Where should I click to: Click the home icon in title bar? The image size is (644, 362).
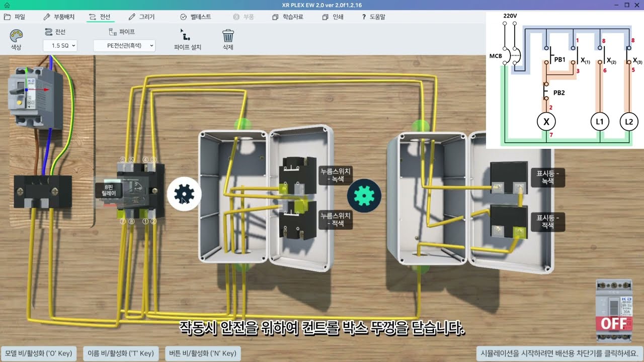click(7, 5)
